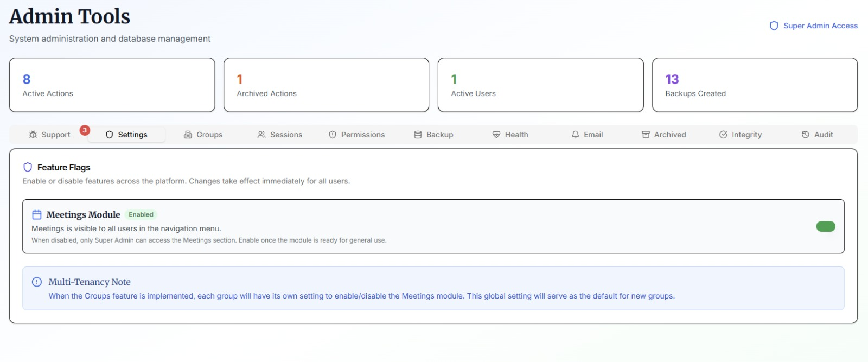Click the 8 Active Actions card
The image size is (868, 362).
click(x=112, y=85)
